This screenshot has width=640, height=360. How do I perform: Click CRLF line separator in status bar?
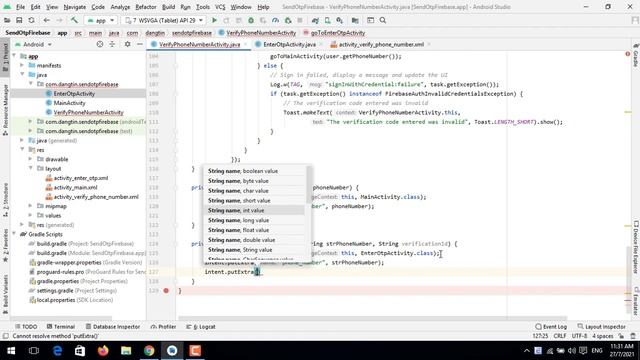point(560,336)
